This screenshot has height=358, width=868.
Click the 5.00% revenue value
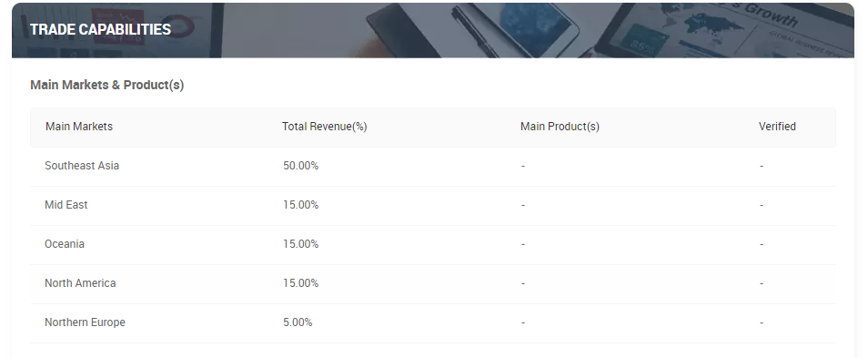(x=298, y=322)
